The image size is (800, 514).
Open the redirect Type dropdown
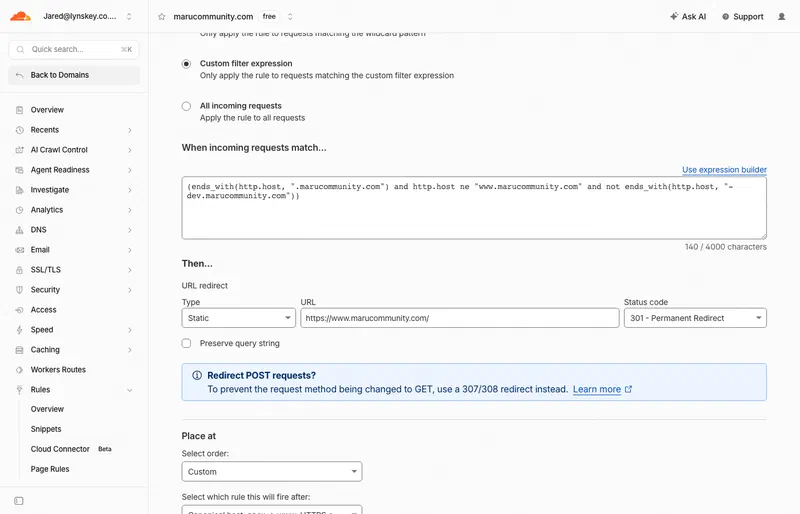pos(238,318)
